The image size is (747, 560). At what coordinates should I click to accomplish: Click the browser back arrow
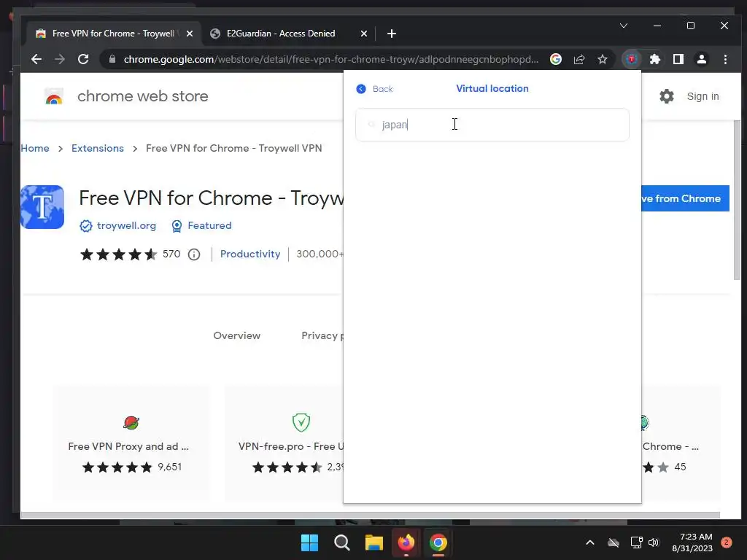click(x=36, y=59)
